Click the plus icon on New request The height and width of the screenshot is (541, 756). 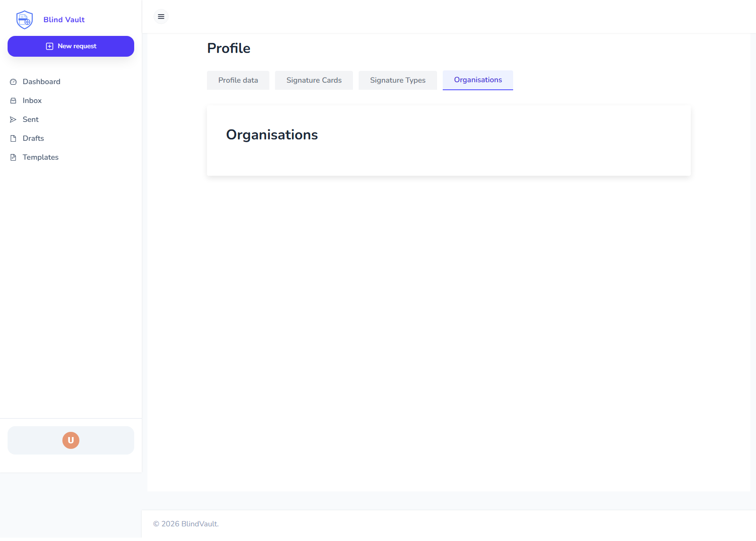[x=49, y=46]
